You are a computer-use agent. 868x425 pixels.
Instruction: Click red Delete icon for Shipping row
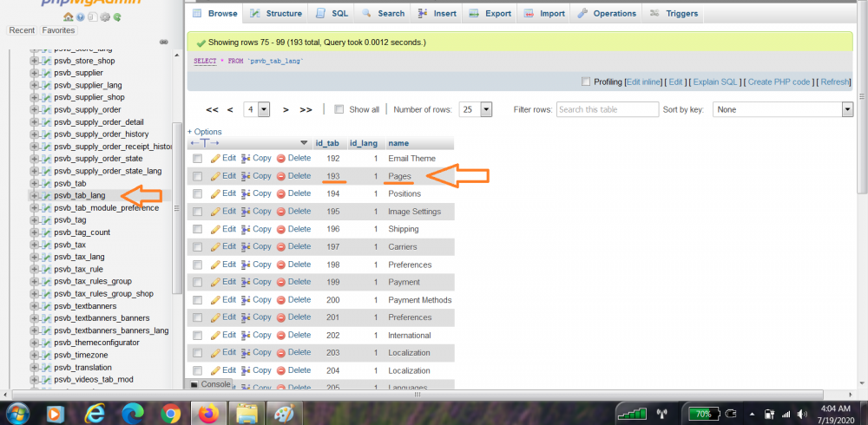(280, 229)
